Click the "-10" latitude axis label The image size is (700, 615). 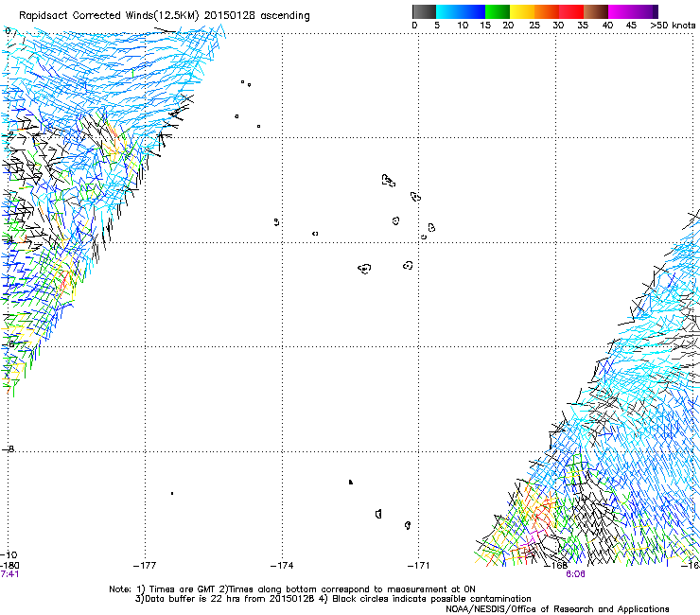point(9,554)
